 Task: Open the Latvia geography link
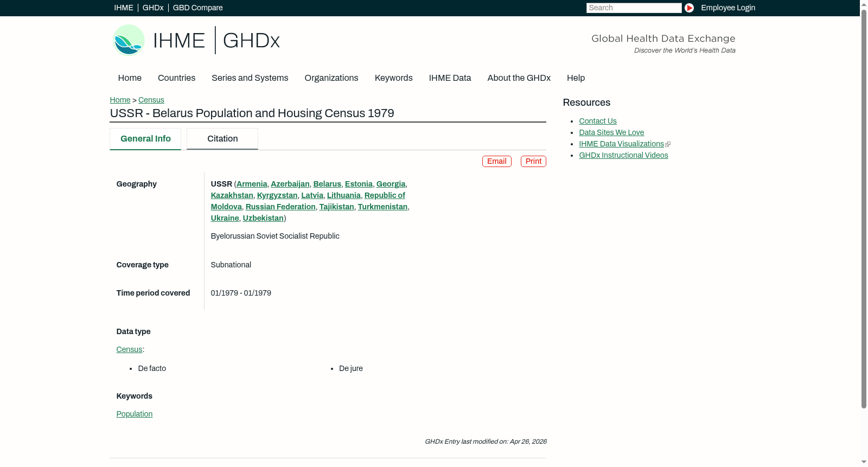pyautogui.click(x=312, y=195)
